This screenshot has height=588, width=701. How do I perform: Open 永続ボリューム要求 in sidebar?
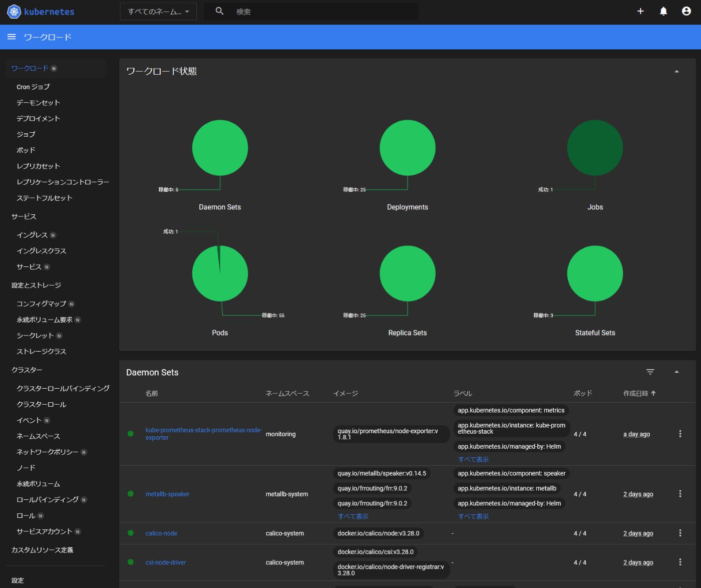pos(45,320)
